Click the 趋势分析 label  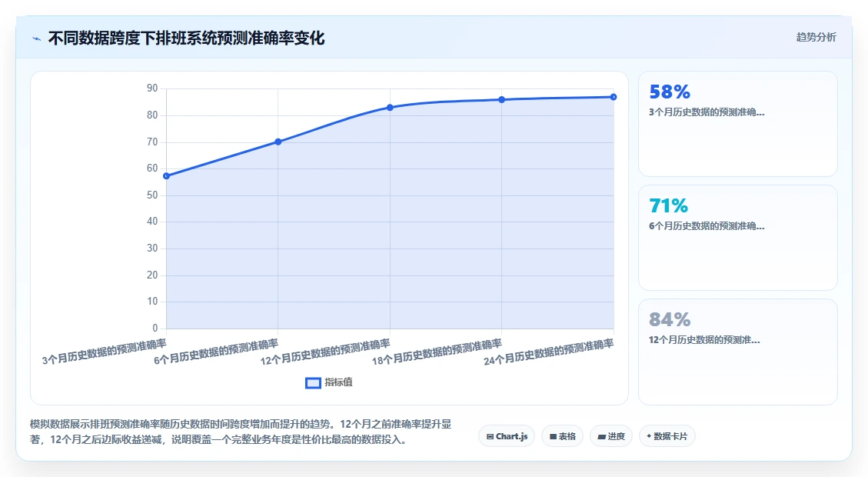tap(816, 37)
